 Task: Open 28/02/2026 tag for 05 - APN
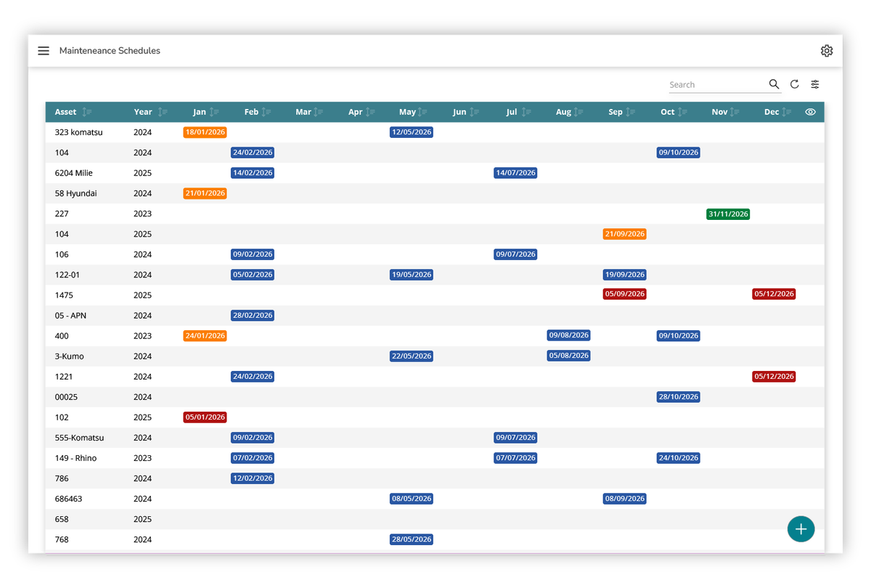click(253, 315)
